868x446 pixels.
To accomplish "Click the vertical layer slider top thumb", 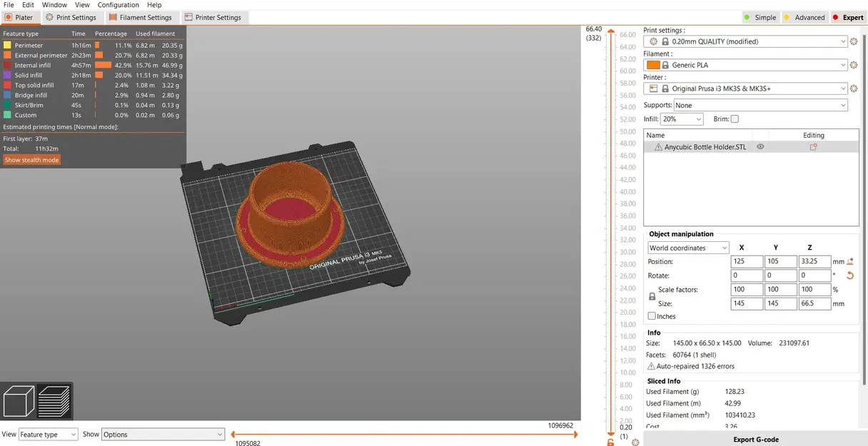I will pyautogui.click(x=610, y=29).
